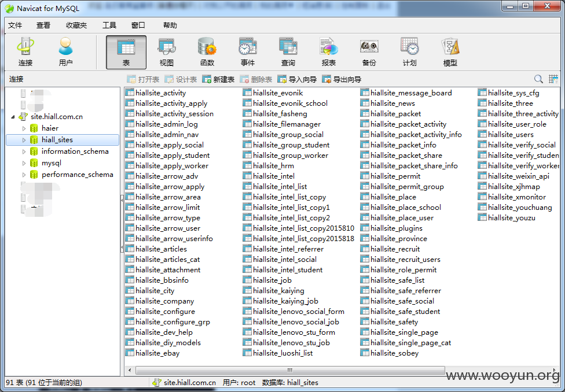Expand the performance_schema database node
This screenshot has height=392, width=565.
[24, 175]
